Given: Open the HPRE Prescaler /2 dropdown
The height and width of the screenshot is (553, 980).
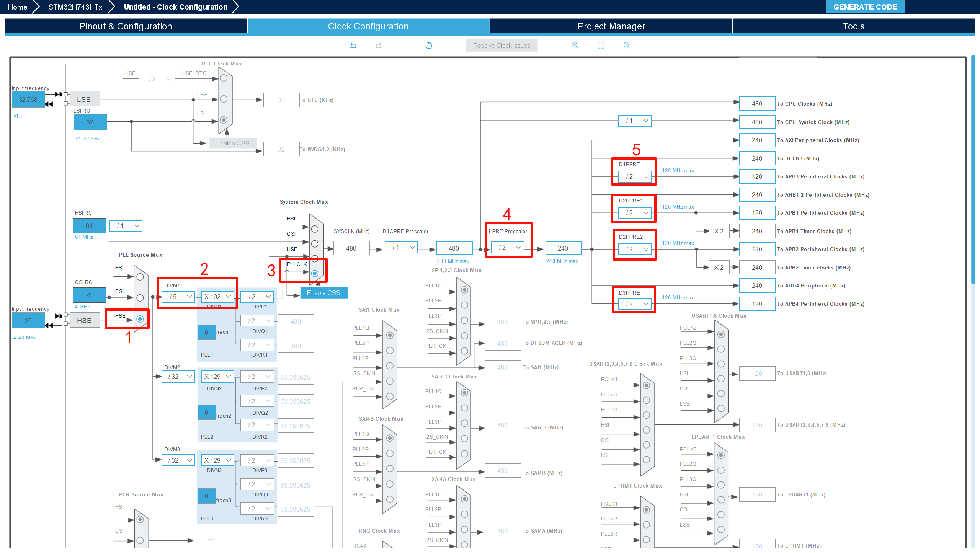Looking at the screenshot, I should point(508,248).
